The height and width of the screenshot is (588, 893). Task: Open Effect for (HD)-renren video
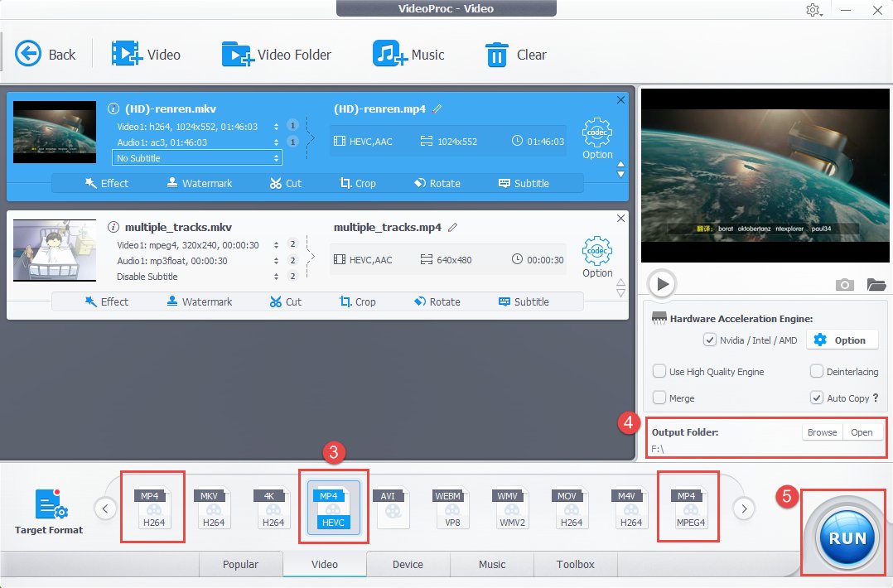107,183
